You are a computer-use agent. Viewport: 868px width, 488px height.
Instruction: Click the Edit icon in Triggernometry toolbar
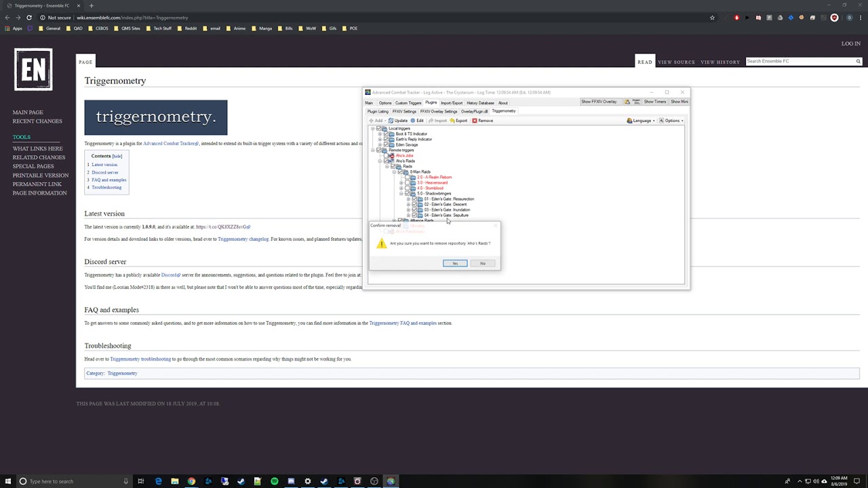[413, 121]
